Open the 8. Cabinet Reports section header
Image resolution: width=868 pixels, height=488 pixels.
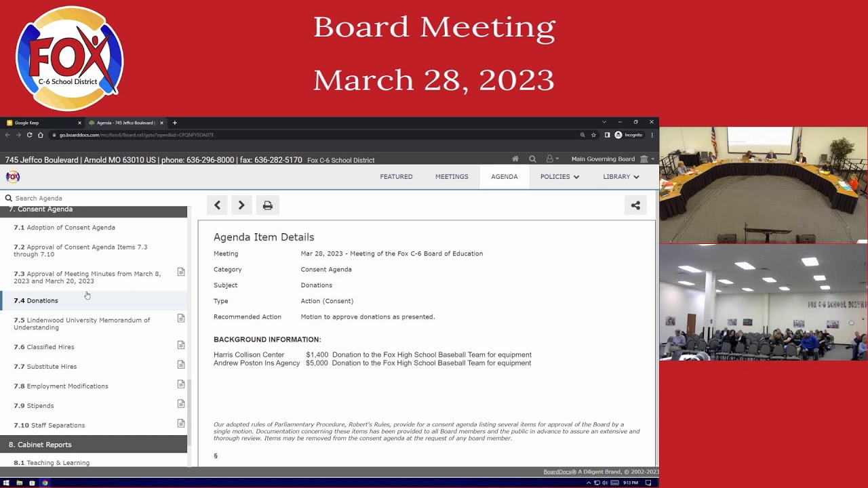point(94,445)
